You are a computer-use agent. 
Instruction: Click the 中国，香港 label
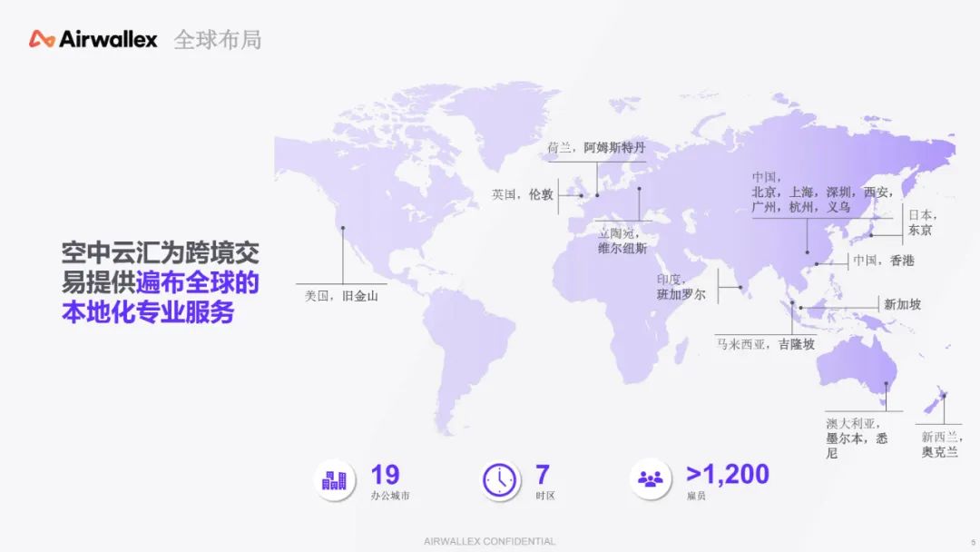click(884, 261)
